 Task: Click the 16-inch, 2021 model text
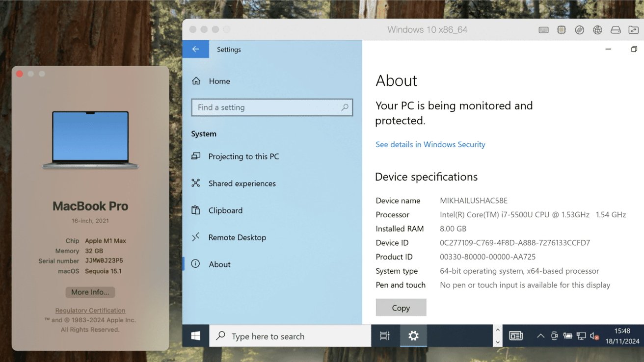point(90,221)
